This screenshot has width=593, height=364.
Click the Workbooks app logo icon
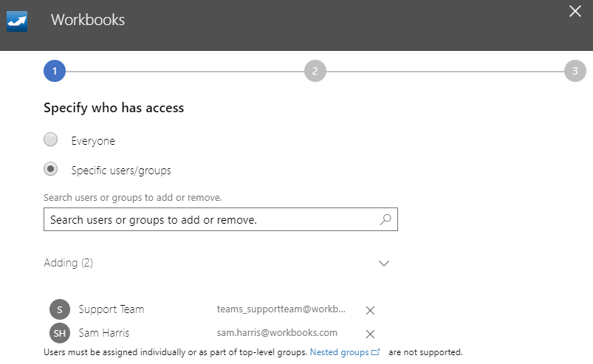tap(17, 21)
